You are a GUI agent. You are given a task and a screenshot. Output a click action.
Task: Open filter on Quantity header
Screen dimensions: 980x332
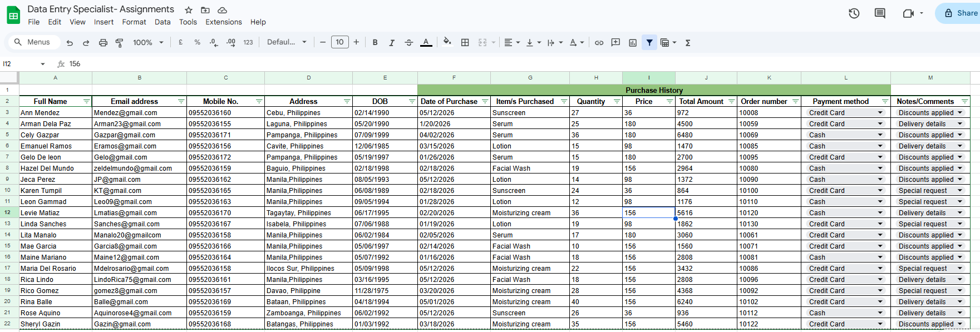tap(617, 101)
